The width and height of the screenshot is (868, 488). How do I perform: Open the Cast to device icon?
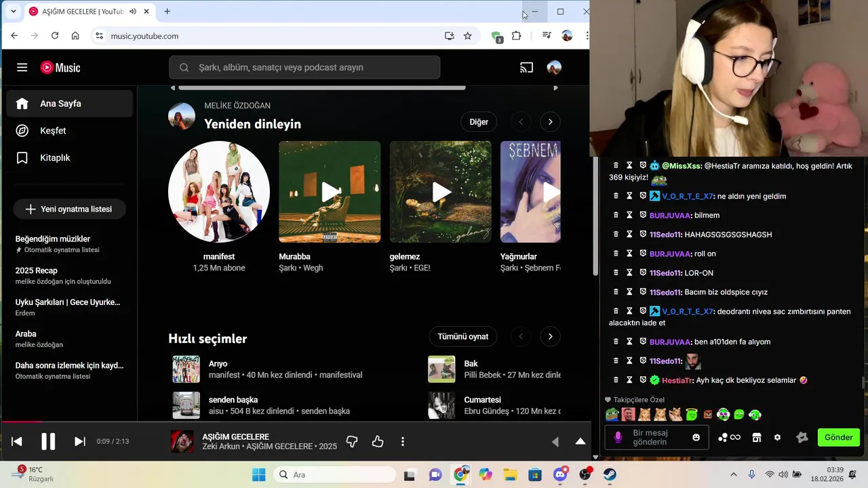[526, 68]
